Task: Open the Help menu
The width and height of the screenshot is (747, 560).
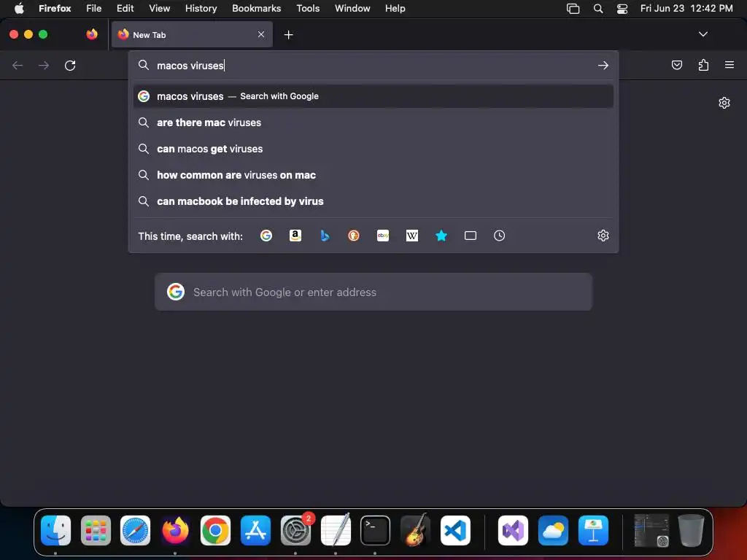Action: tap(395, 8)
